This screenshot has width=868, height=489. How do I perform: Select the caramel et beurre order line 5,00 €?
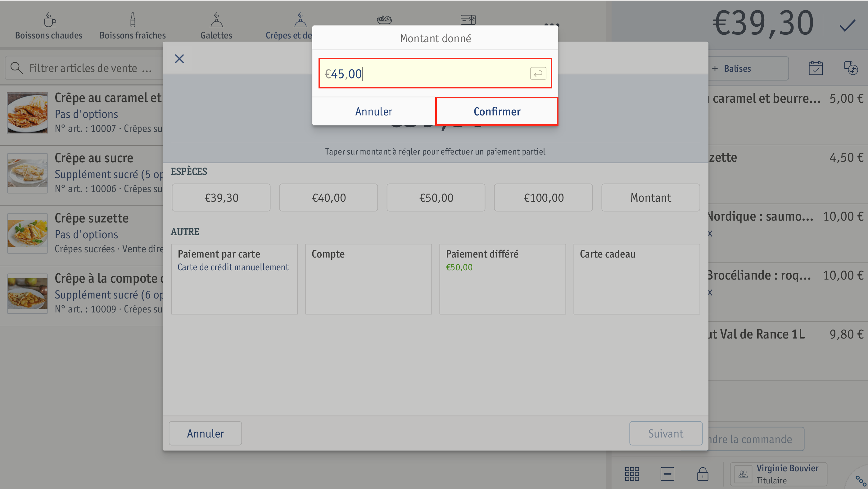click(788, 115)
